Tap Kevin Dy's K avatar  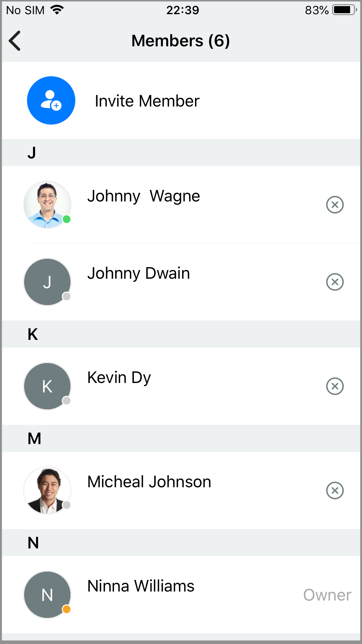(x=47, y=386)
